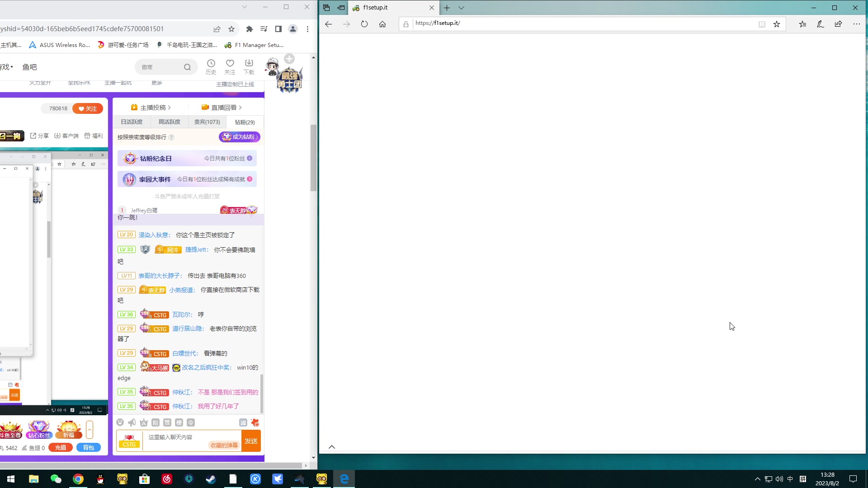Open 千岛电玩-王国之泪 bookmark

click(x=187, y=45)
